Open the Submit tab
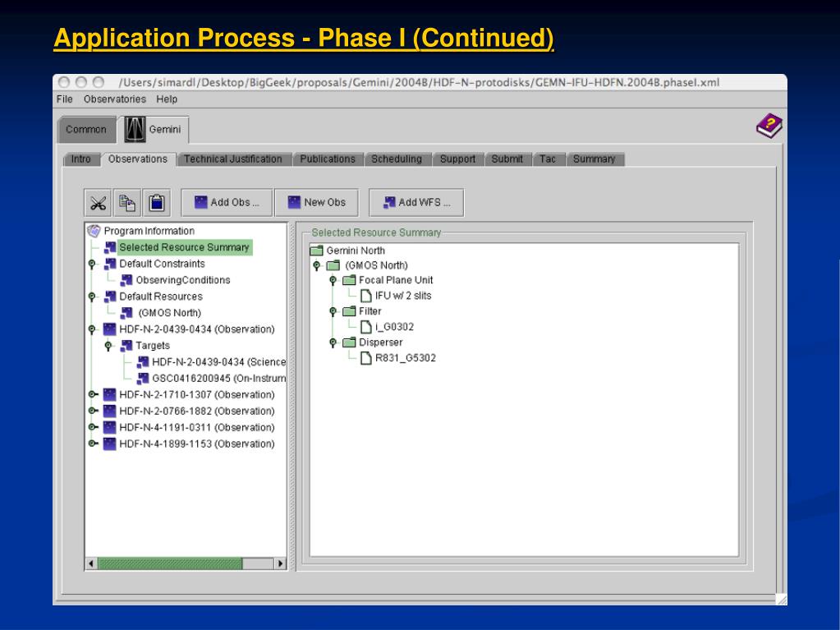This screenshot has height=630, width=840. tap(507, 159)
